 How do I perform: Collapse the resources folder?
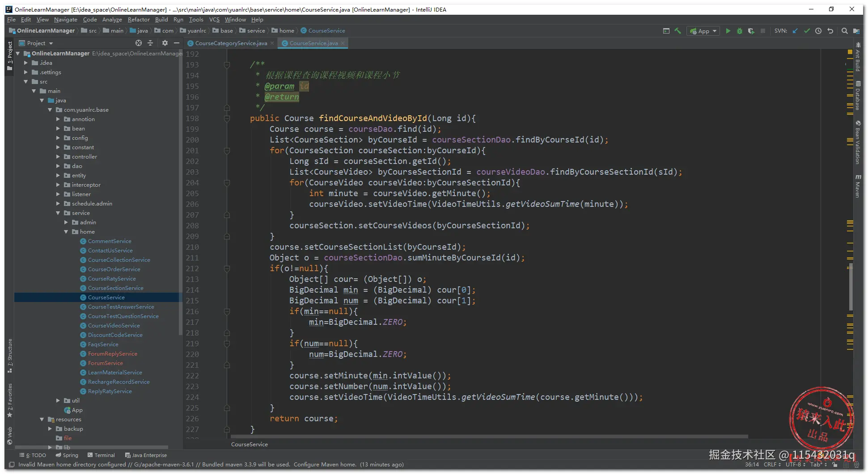pos(42,419)
